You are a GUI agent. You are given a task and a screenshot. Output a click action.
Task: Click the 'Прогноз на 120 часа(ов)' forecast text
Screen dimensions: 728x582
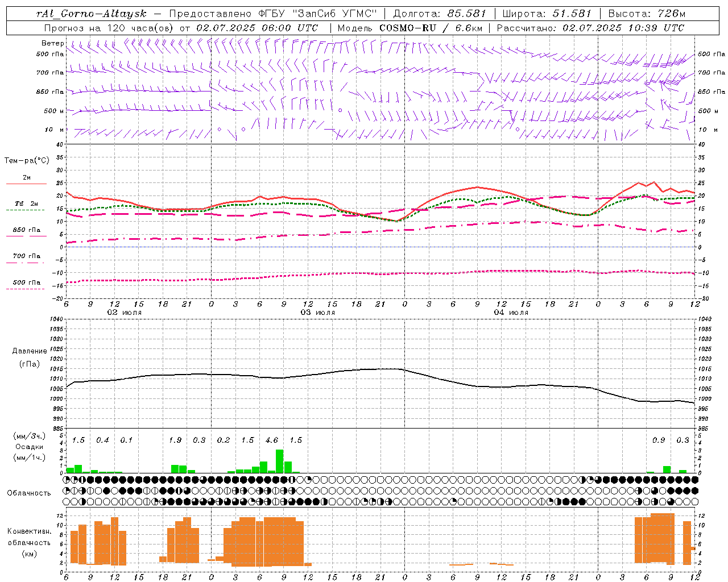pyautogui.click(x=109, y=28)
